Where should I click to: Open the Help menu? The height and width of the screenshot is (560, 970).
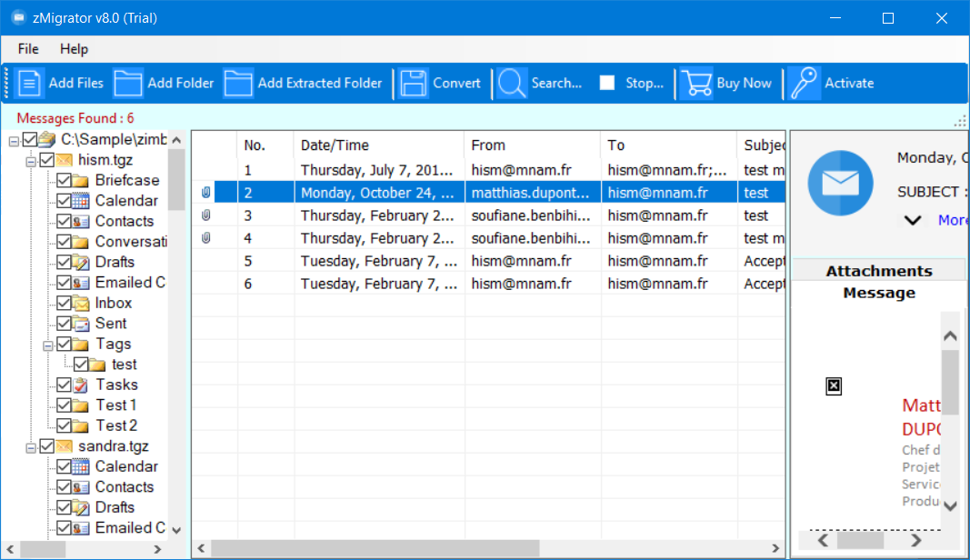pyautogui.click(x=74, y=49)
